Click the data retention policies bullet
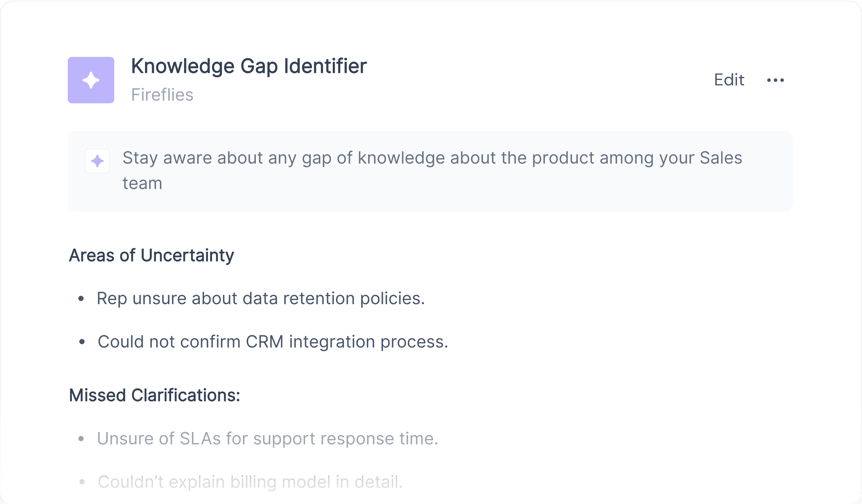The height and width of the screenshot is (504, 862). pyautogui.click(x=261, y=298)
